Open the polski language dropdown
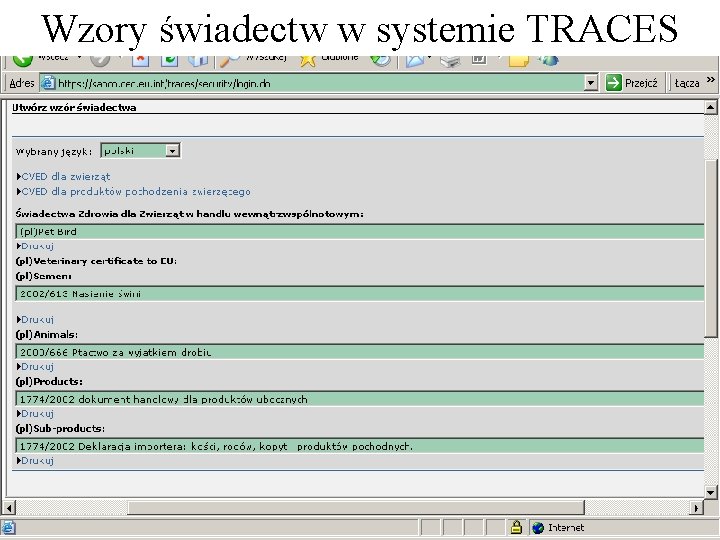Viewport: 720px width, 540px height. pos(172,151)
